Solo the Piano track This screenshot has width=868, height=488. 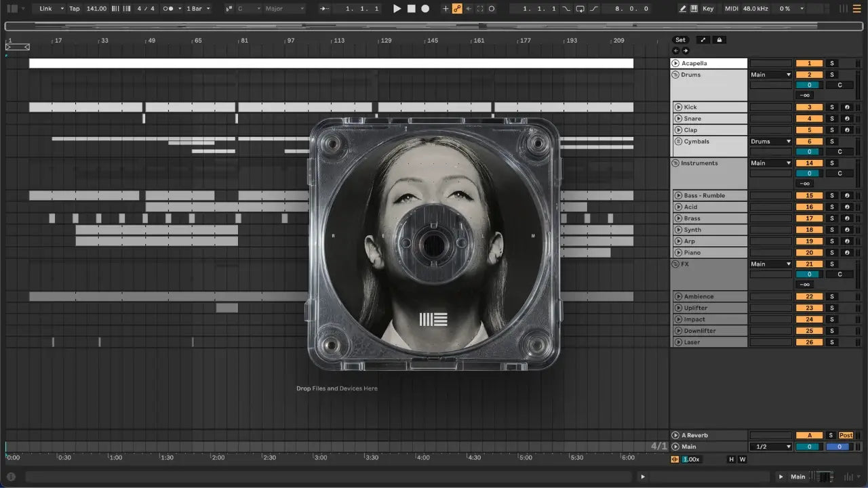[x=832, y=253]
